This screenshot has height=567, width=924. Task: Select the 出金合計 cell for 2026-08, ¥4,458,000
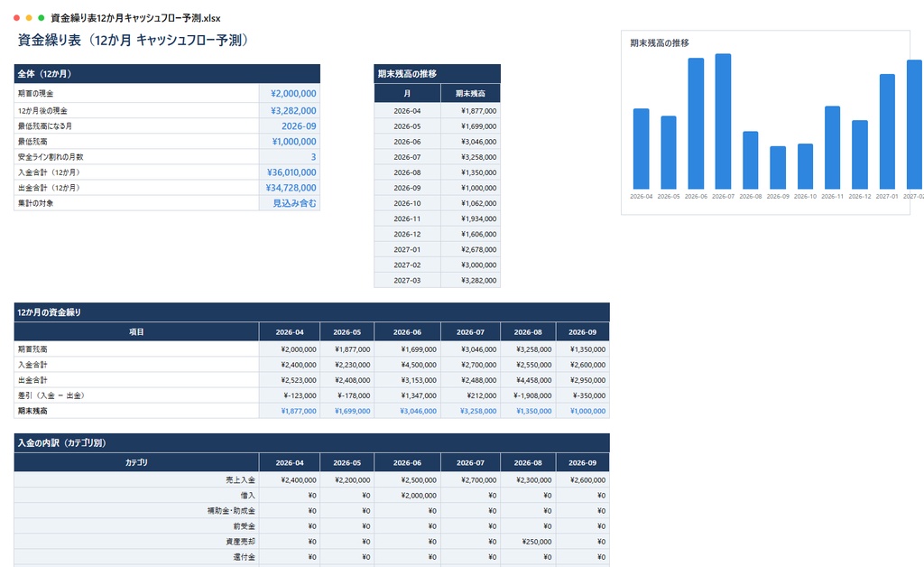[x=528, y=380]
